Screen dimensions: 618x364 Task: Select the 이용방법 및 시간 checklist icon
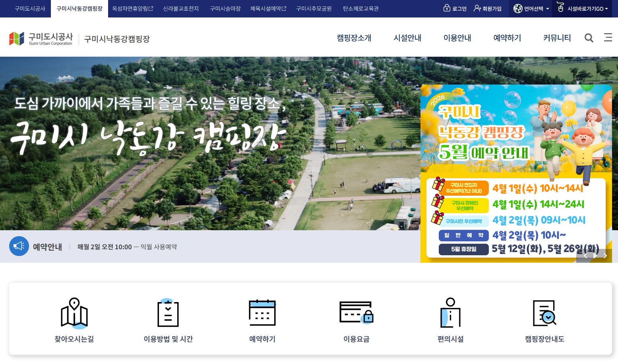pos(168,313)
